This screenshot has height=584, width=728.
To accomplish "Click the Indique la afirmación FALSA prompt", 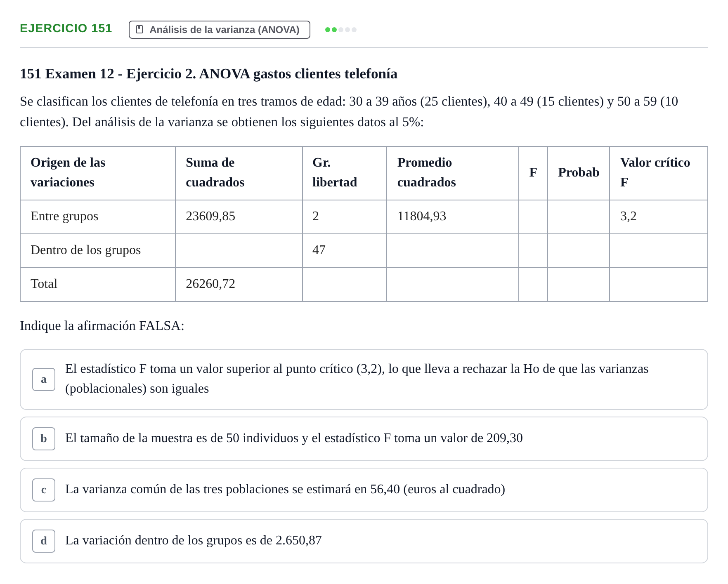I will [102, 326].
